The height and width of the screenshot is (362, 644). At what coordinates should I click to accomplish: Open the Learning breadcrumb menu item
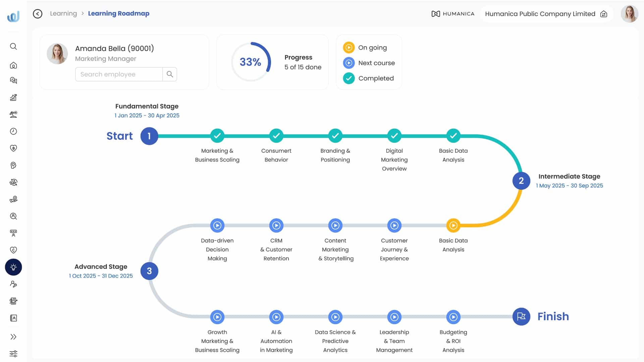(63, 13)
